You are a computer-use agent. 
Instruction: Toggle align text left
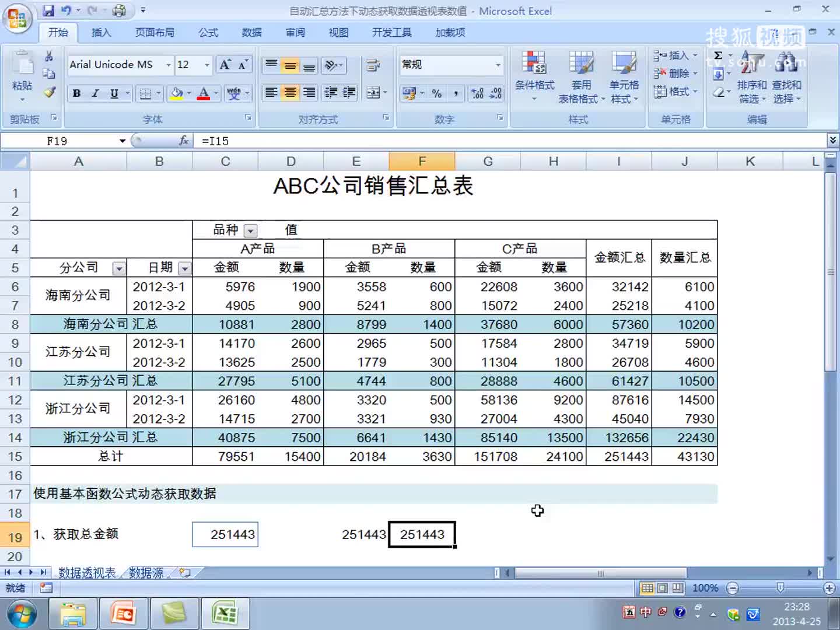(x=271, y=93)
